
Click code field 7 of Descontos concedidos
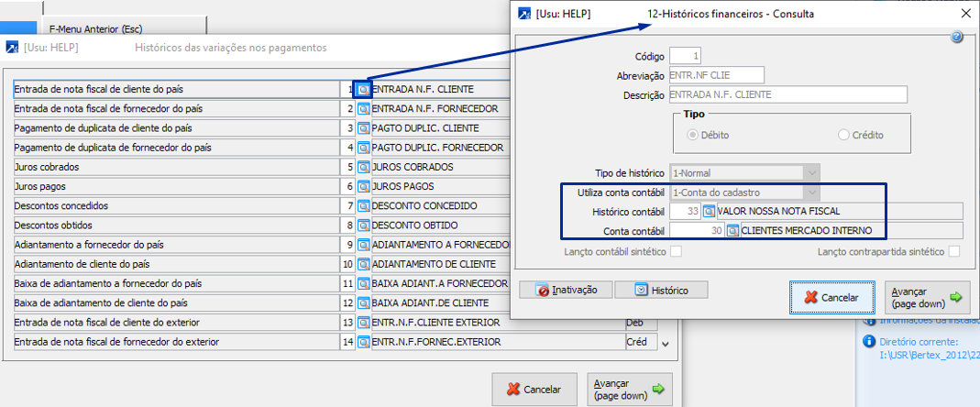[348, 206]
